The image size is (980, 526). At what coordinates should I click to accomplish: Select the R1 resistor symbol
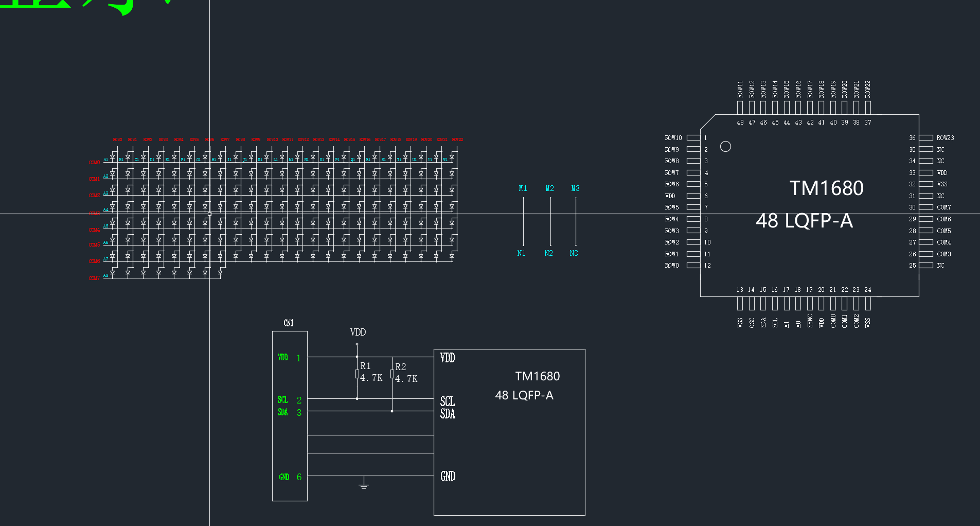click(x=357, y=374)
